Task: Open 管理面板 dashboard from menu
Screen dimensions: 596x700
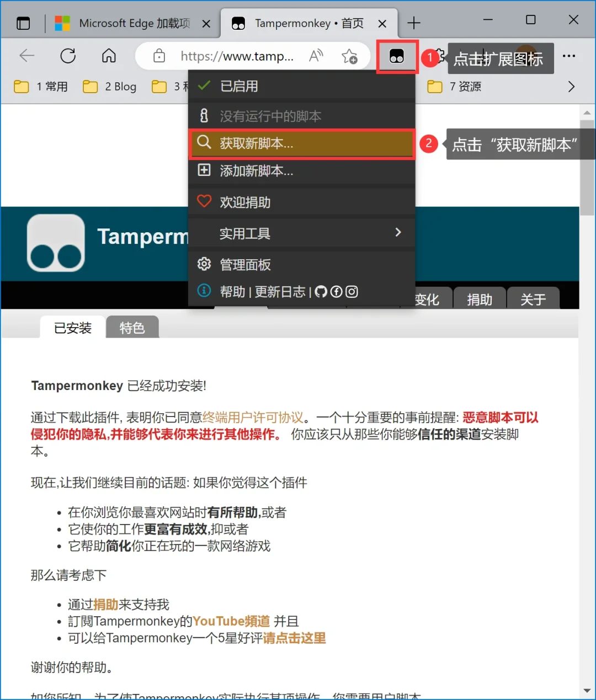Action: click(x=302, y=264)
